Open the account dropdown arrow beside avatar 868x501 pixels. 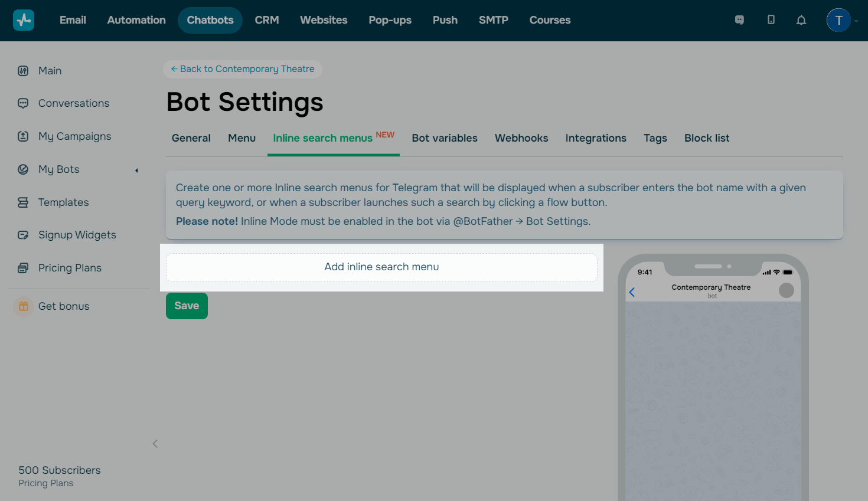click(856, 21)
